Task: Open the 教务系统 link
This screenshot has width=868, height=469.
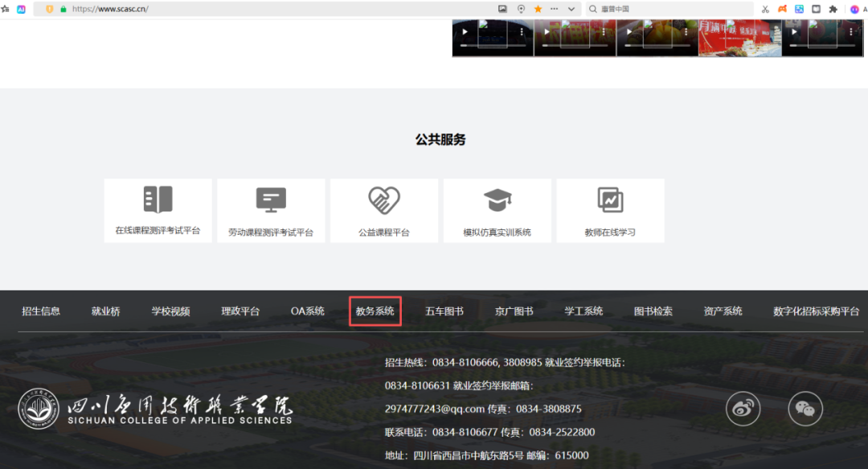Action: (375, 311)
